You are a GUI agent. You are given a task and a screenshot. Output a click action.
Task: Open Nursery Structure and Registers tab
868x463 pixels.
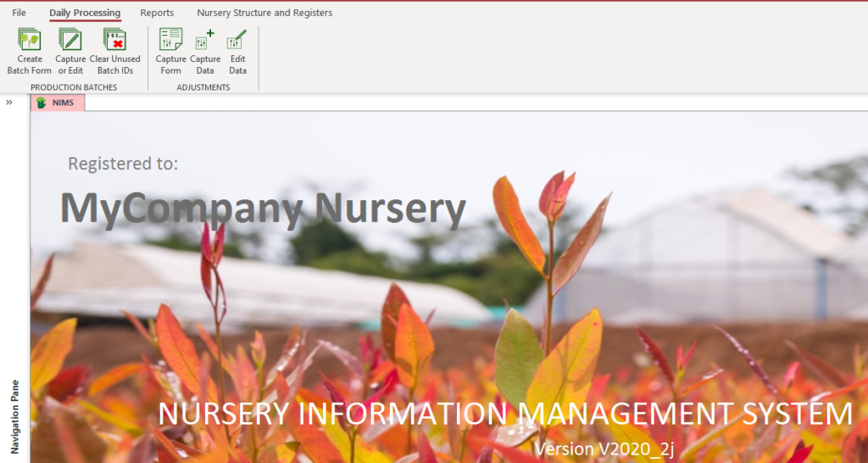(264, 13)
